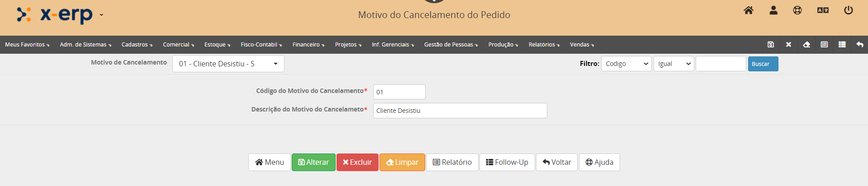Viewport: 868px width, 186px height.
Task: Click the eraser clear icon in toolbar
Action: [x=806, y=45]
